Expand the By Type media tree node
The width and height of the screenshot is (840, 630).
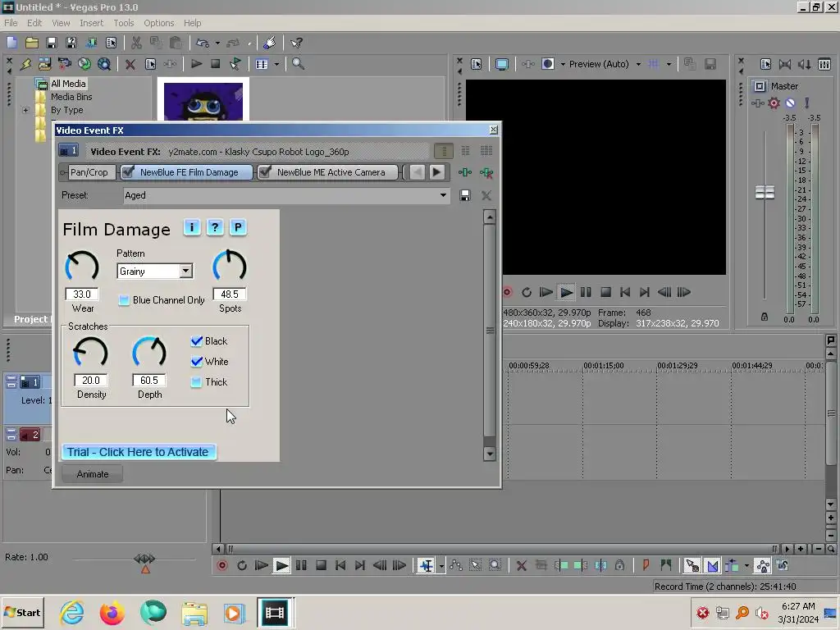point(25,111)
